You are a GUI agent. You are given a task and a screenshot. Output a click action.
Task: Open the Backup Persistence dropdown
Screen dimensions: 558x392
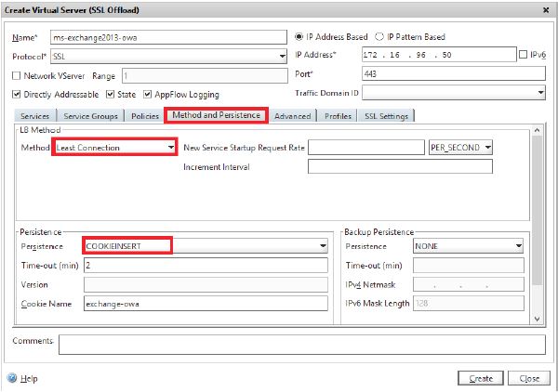coord(518,246)
